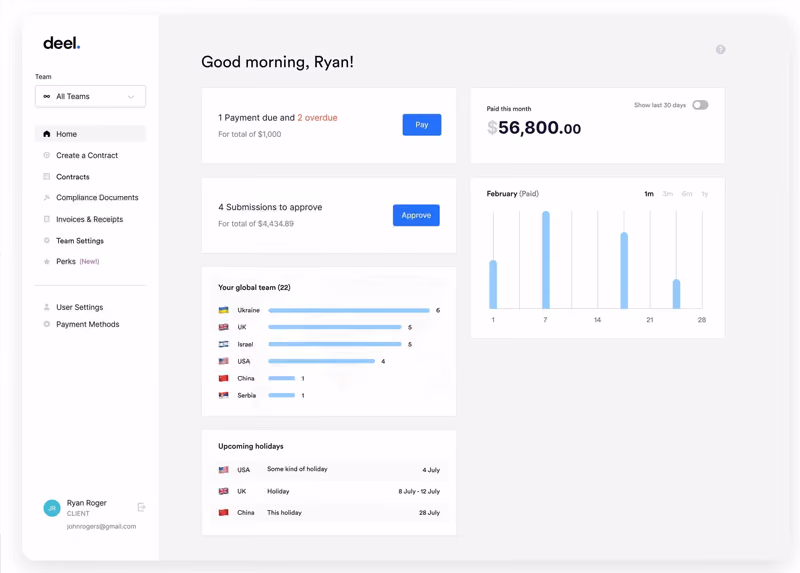Click the chart bar after day 14
The image size is (800, 573).
(x=624, y=270)
